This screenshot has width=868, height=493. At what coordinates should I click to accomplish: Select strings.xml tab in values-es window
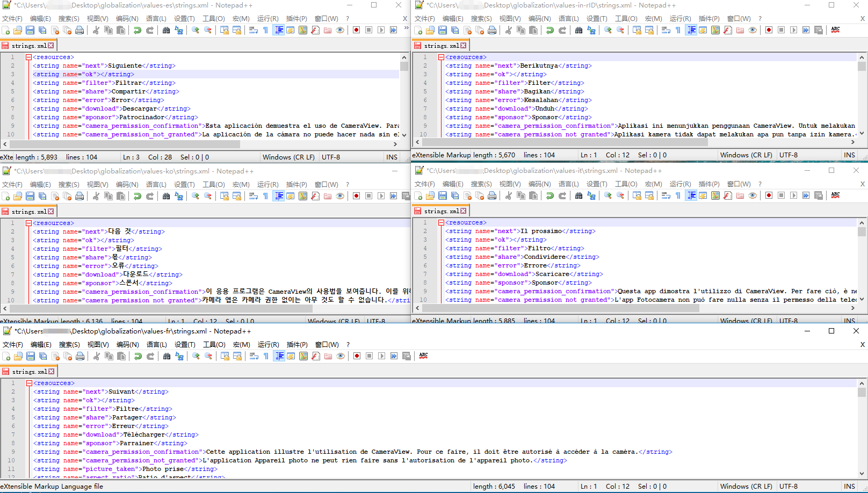point(28,46)
